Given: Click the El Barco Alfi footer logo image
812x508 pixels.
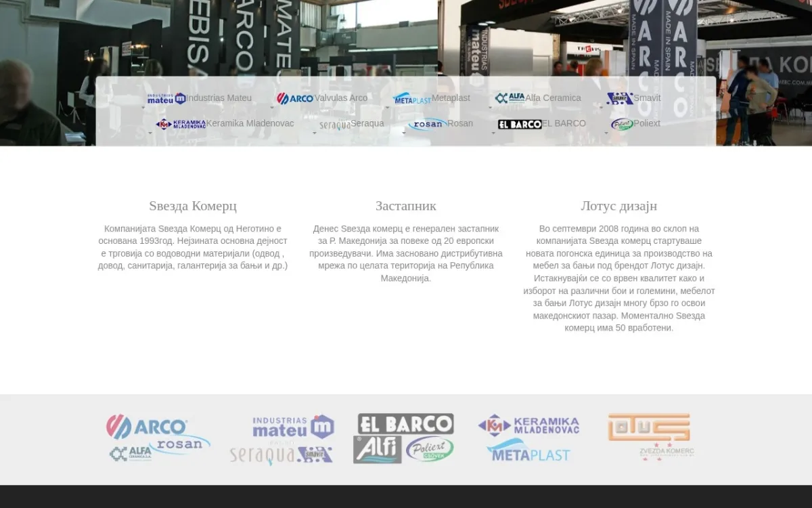Looking at the screenshot, I should [404, 439].
